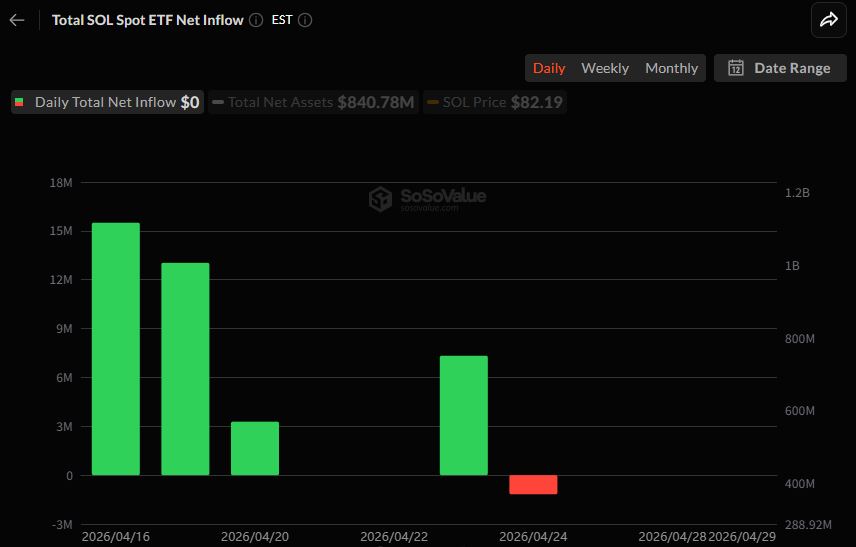Show the Total Net Assets series
The width and height of the screenshot is (856, 547).
pos(313,102)
